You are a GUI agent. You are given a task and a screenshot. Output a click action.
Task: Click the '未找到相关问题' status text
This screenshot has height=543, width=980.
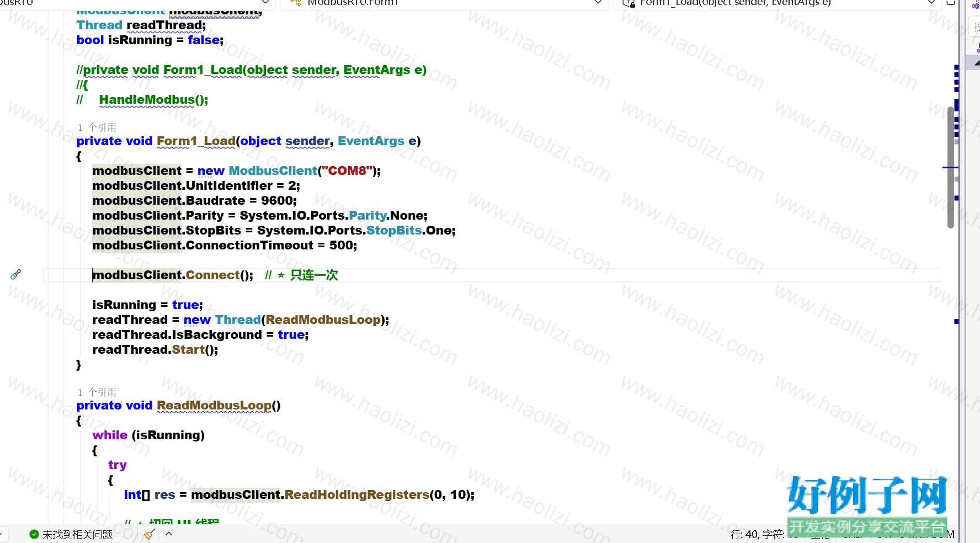coord(77,534)
